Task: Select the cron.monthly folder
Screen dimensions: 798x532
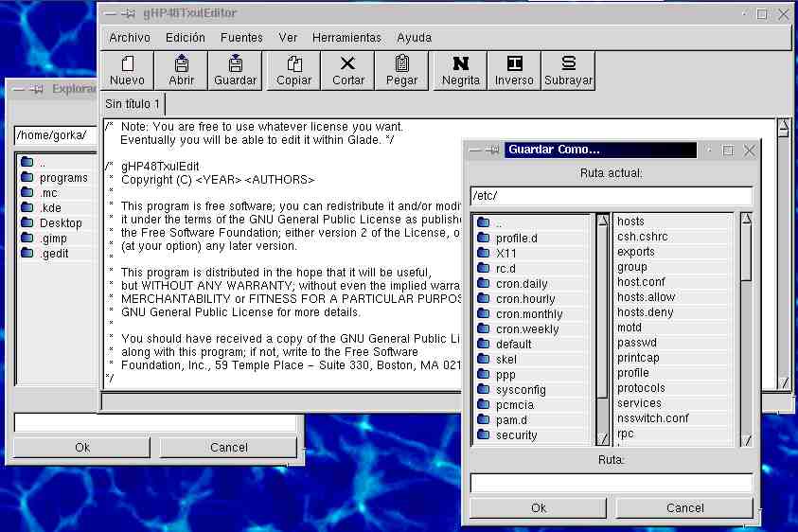Action: pos(533,314)
